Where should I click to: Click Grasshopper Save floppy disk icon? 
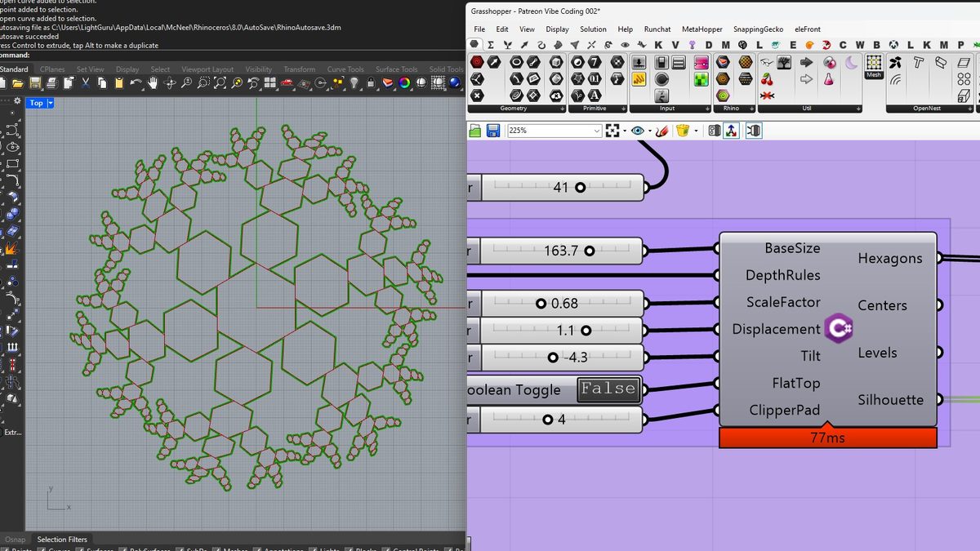click(493, 131)
